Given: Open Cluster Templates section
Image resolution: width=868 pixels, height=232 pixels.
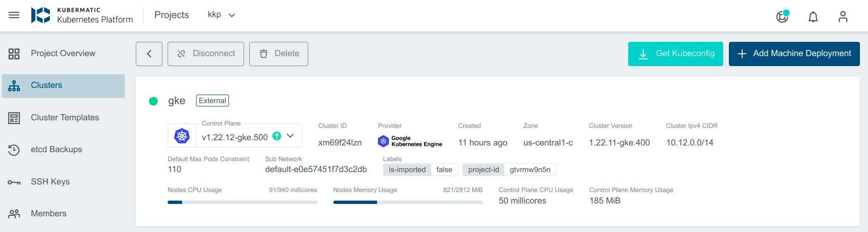Looking at the screenshot, I should 65,118.
